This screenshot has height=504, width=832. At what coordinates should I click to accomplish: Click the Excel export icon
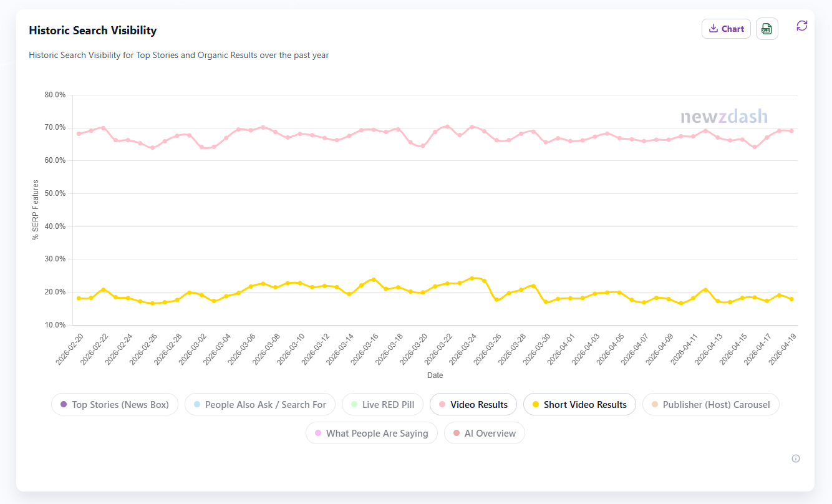click(767, 29)
